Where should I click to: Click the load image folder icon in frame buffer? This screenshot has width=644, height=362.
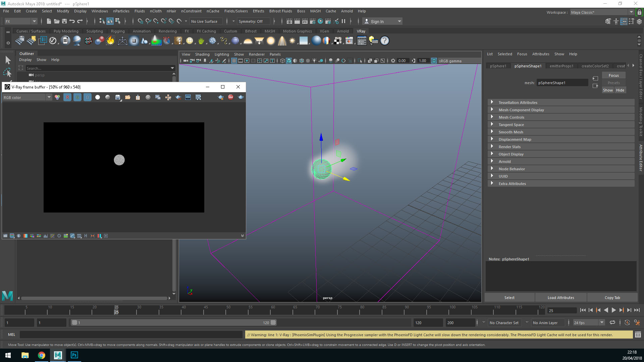point(128,97)
